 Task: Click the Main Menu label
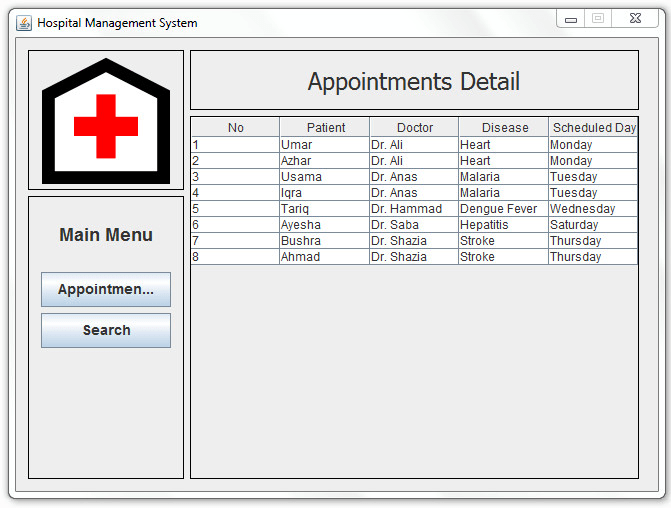(x=106, y=235)
